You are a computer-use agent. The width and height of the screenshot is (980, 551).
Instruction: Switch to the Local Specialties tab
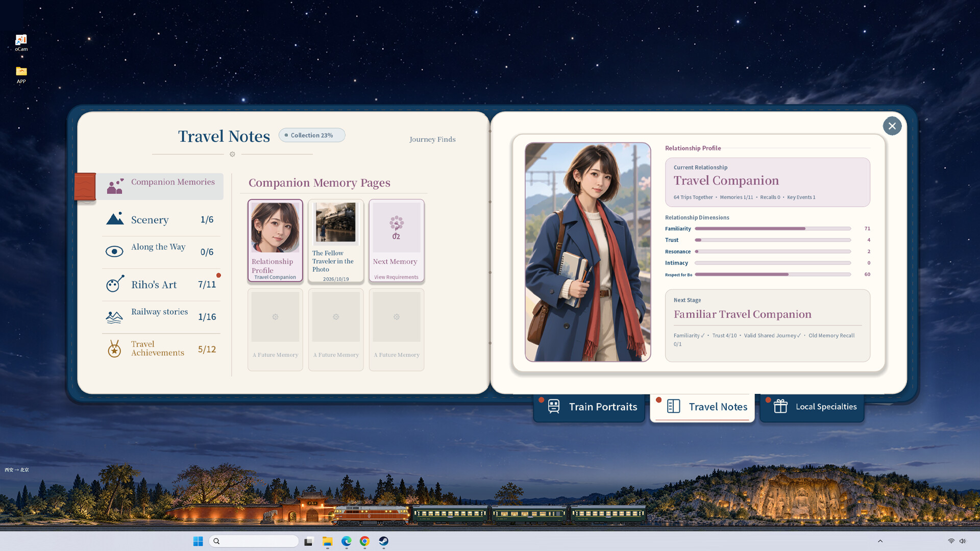(812, 407)
